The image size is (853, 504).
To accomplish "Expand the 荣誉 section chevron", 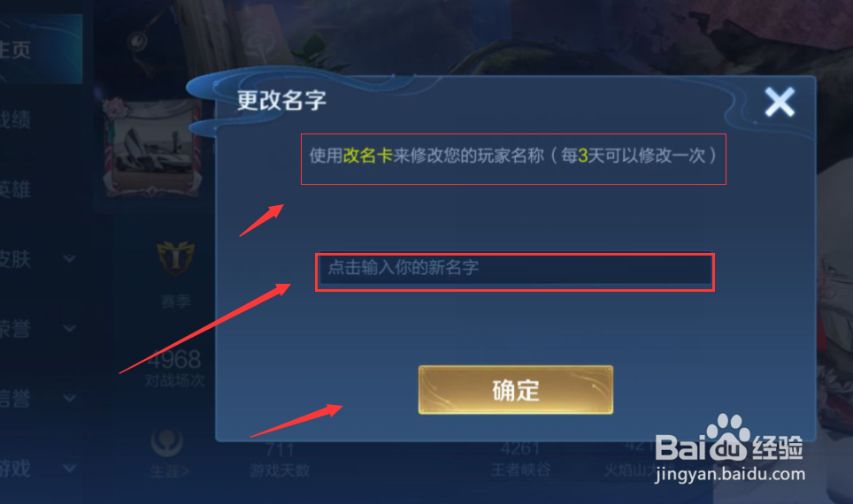I will 69,328.
